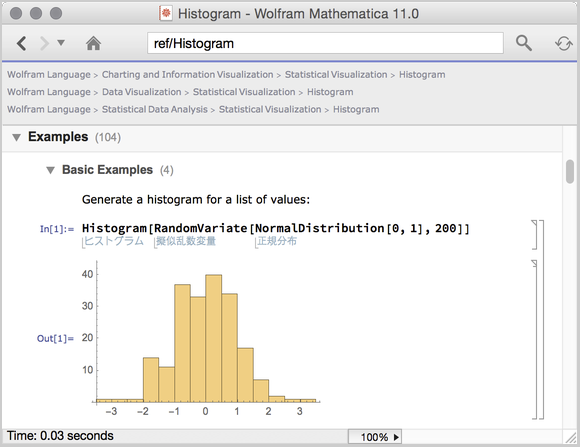
Task: Open Wolfram Language link in third breadcrumb row
Action: 49,109
